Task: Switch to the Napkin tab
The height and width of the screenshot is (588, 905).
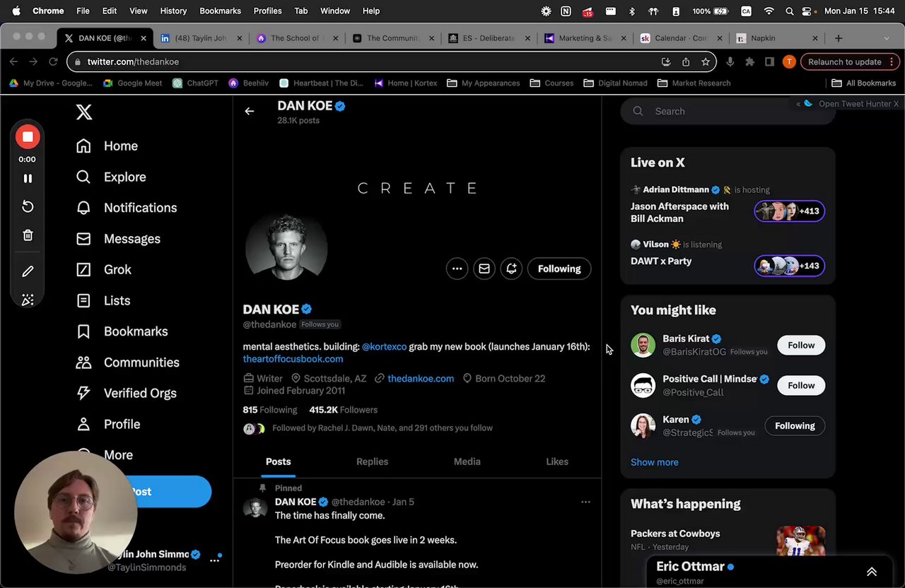Action: tap(776, 38)
